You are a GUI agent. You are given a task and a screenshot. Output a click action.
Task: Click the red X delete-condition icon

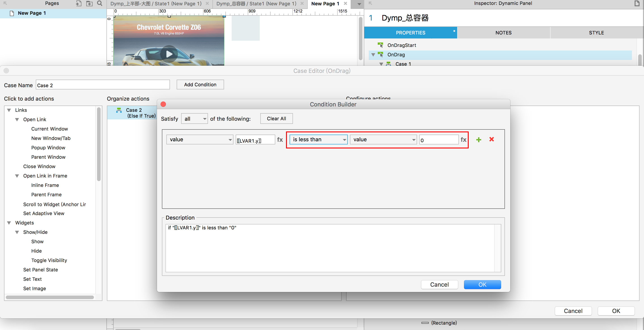491,139
